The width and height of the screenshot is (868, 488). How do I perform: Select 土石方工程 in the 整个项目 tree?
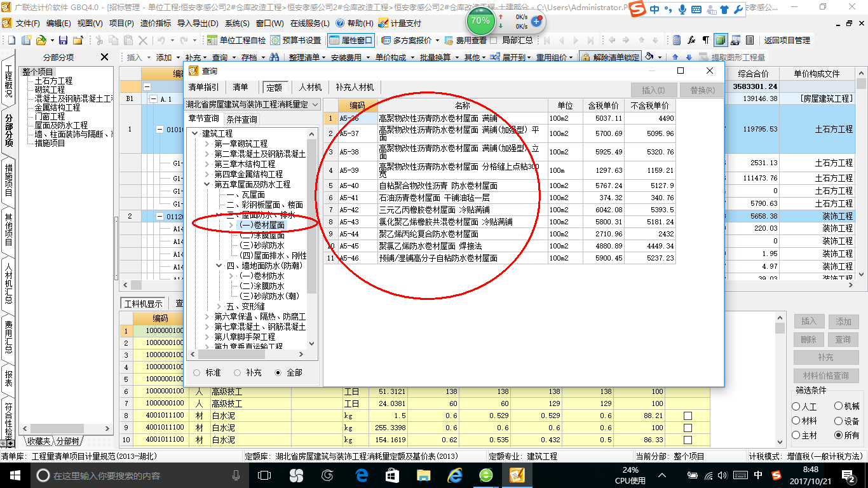coord(53,81)
